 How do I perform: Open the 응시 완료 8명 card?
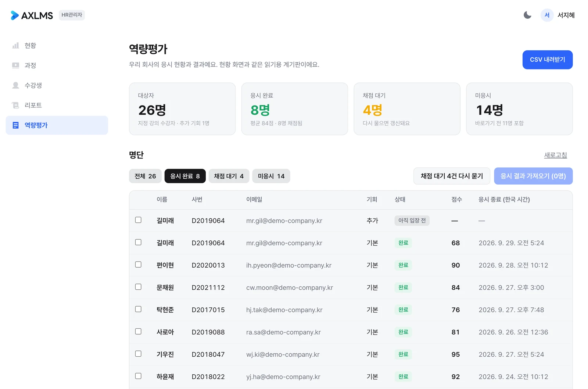click(295, 109)
